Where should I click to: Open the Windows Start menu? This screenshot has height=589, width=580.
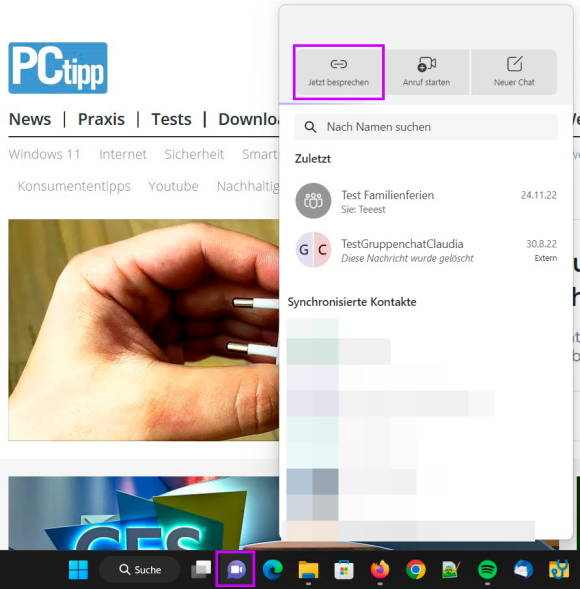(79, 569)
